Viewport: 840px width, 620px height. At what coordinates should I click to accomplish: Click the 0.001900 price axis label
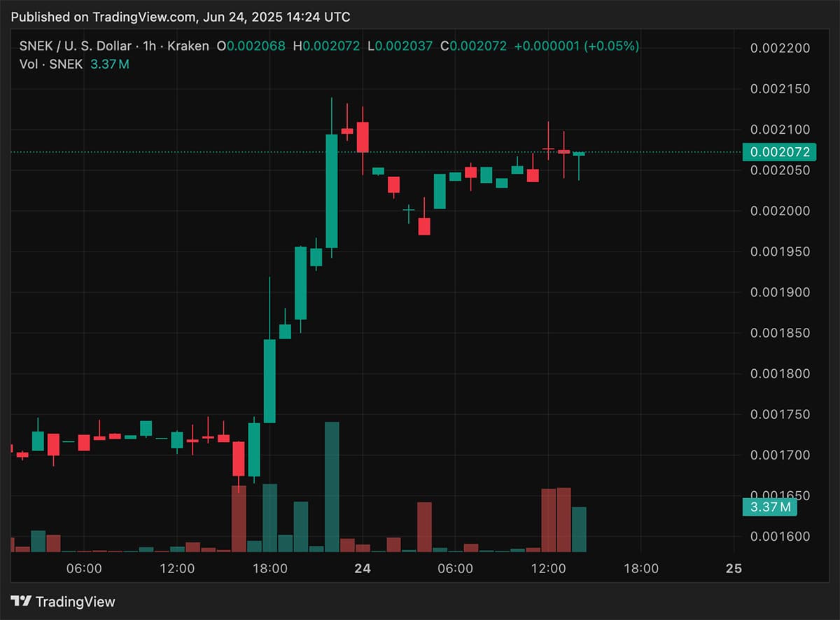coord(780,292)
